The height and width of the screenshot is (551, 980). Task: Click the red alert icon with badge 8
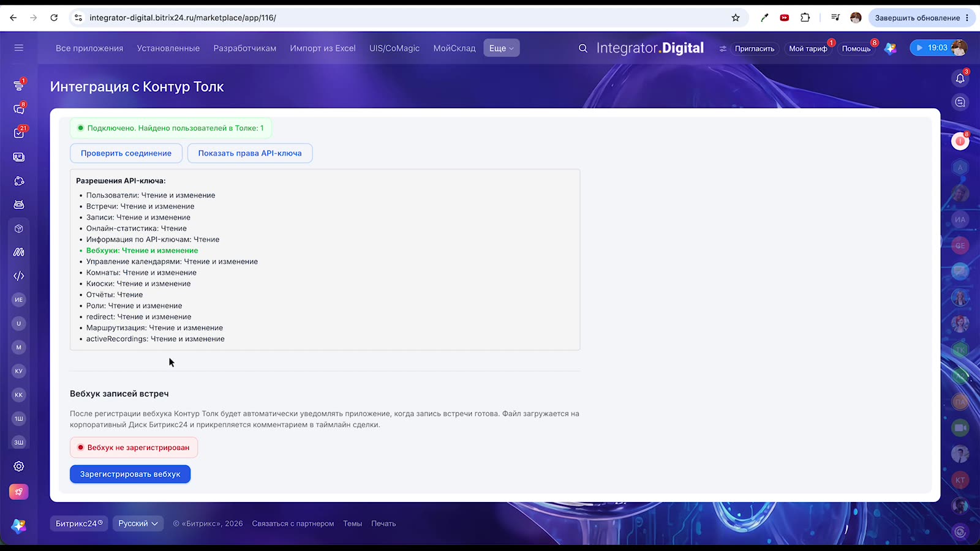(x=960, y=141)
